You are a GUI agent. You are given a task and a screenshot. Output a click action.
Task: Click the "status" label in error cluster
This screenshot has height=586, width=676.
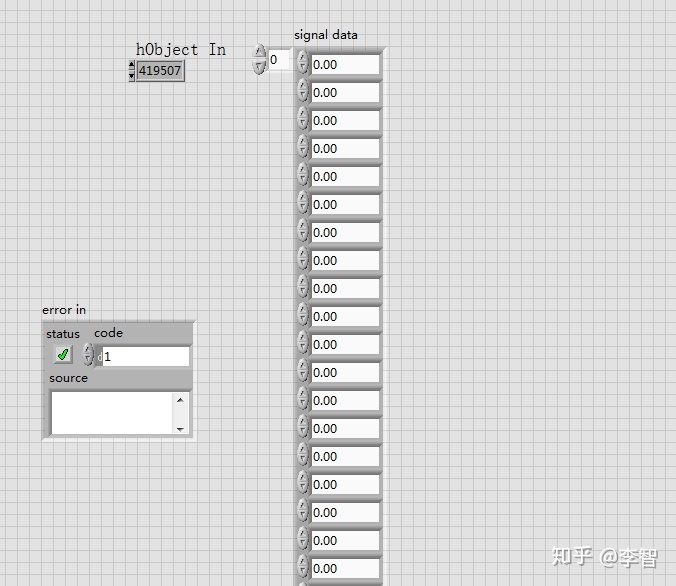(x=63, y=334)
